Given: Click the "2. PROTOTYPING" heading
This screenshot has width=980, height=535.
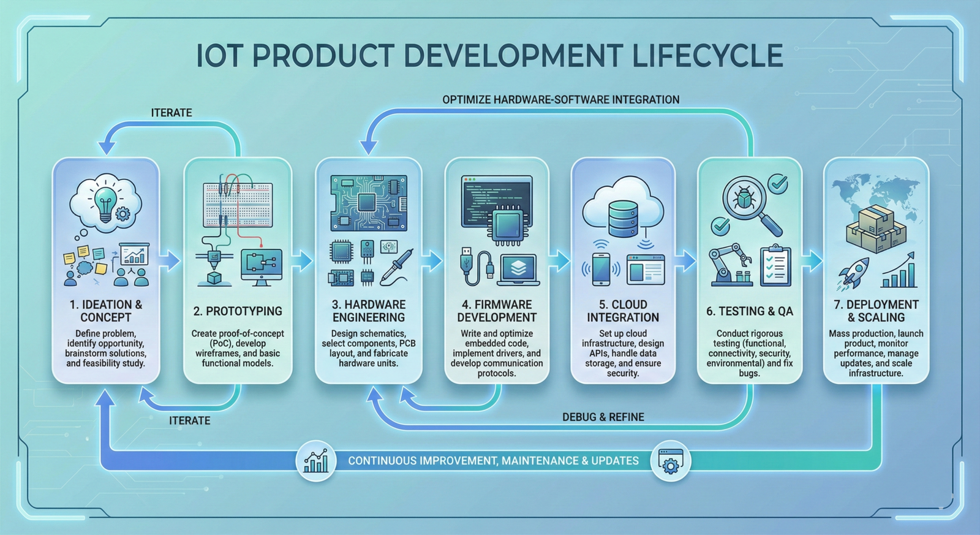Looking at the screenshot, I should tap(238, 311).
